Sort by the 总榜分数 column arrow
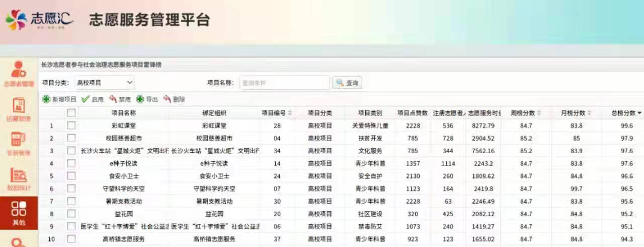Viewport: 644px width, 247px height. (639, 113)
